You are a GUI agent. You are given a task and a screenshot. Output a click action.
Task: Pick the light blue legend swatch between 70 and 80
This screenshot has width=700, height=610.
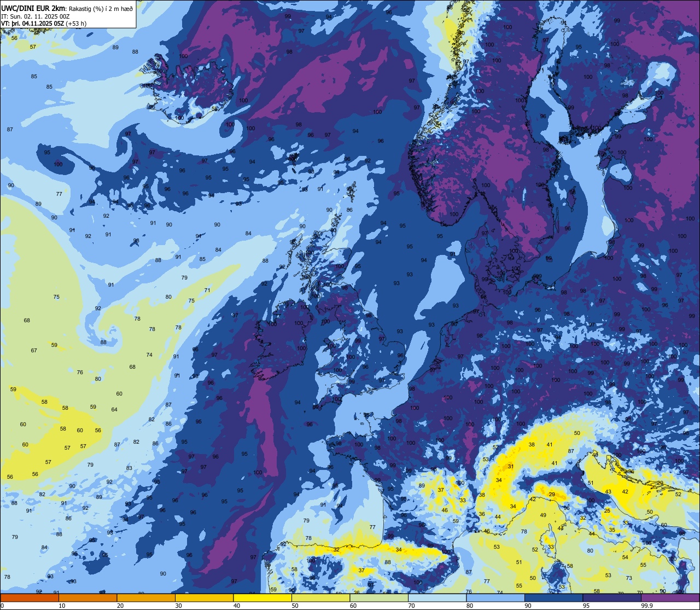[437, 598]
